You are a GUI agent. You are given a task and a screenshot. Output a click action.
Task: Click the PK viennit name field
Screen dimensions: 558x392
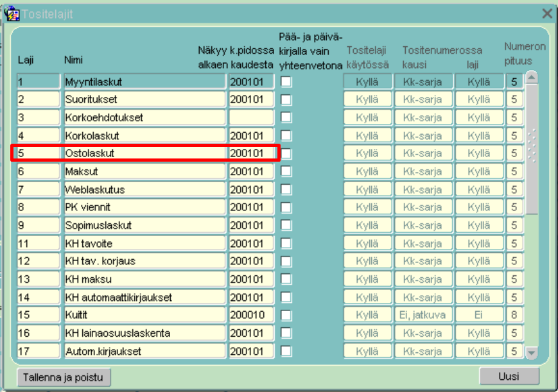145,207
